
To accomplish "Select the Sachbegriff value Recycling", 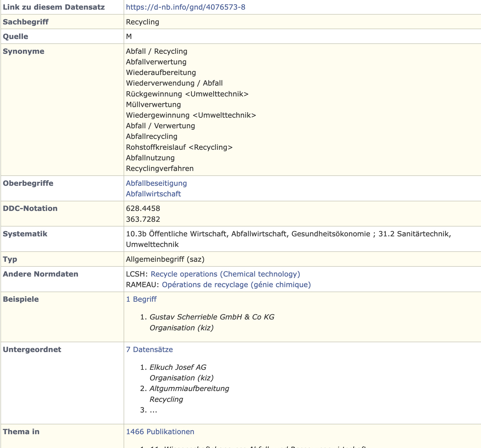I will (142, 22).
